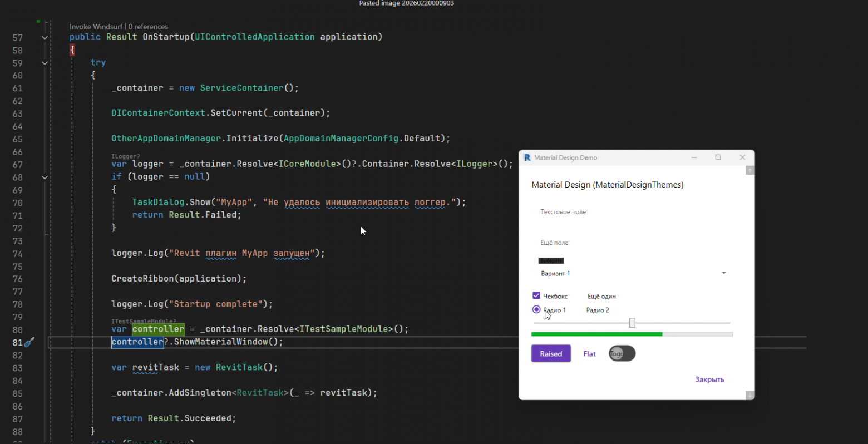Click line number 74 in the gutter

[18, 254]
